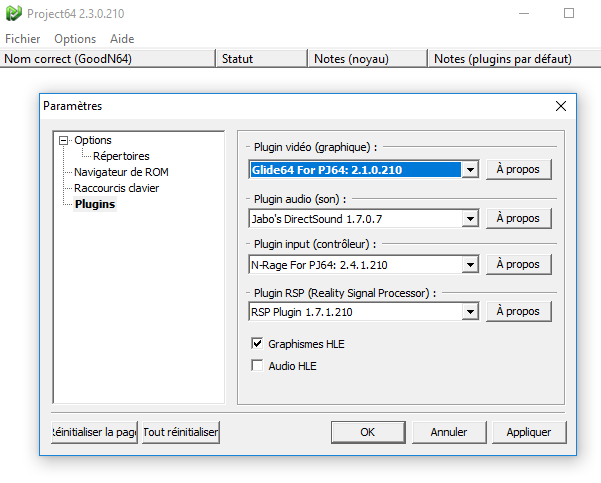Open audio plugin dropdown arrow
601x483 pixels.
[x=470, y=219]
